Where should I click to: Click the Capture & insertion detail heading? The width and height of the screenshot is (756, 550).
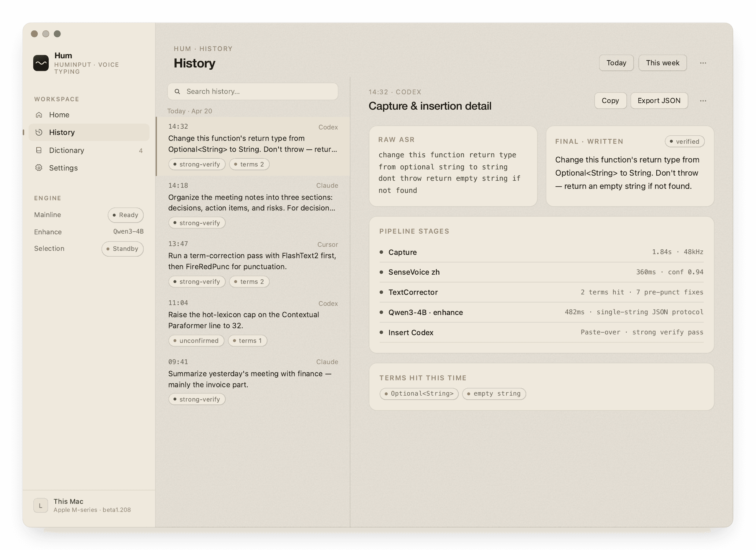430,106
